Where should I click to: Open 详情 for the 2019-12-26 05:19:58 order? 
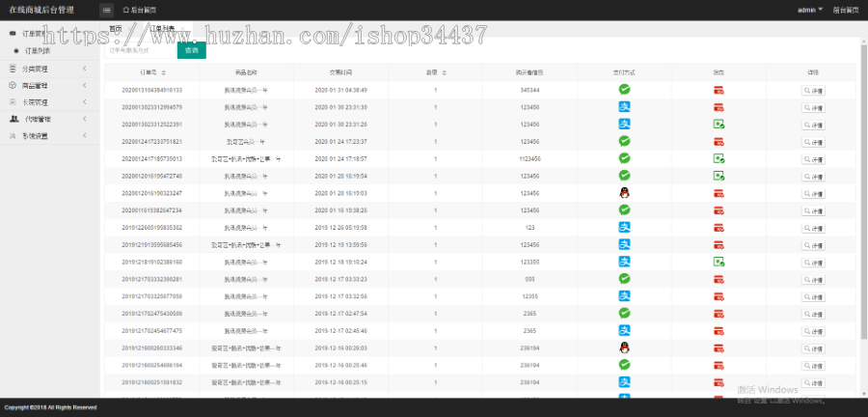point(813,228)
